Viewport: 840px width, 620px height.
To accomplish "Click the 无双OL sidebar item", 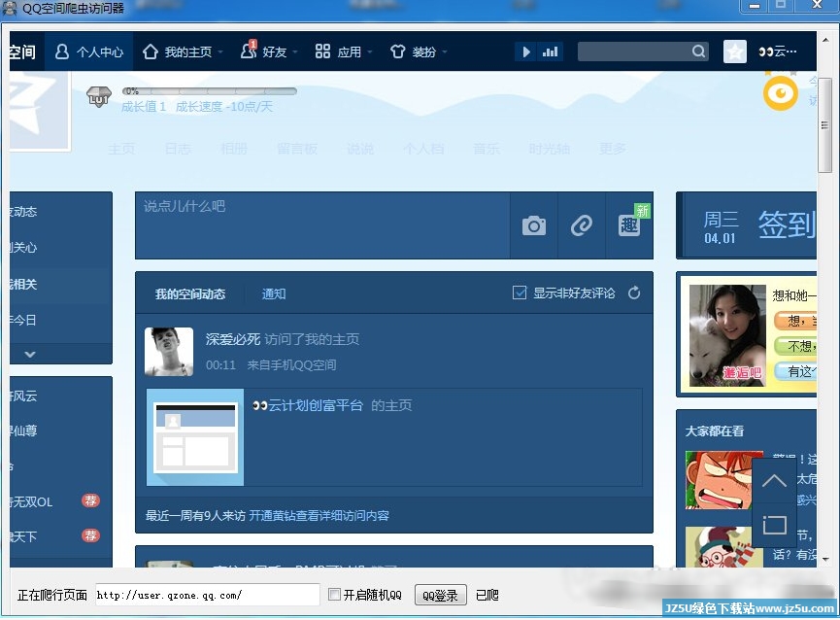I will point(31,502).
